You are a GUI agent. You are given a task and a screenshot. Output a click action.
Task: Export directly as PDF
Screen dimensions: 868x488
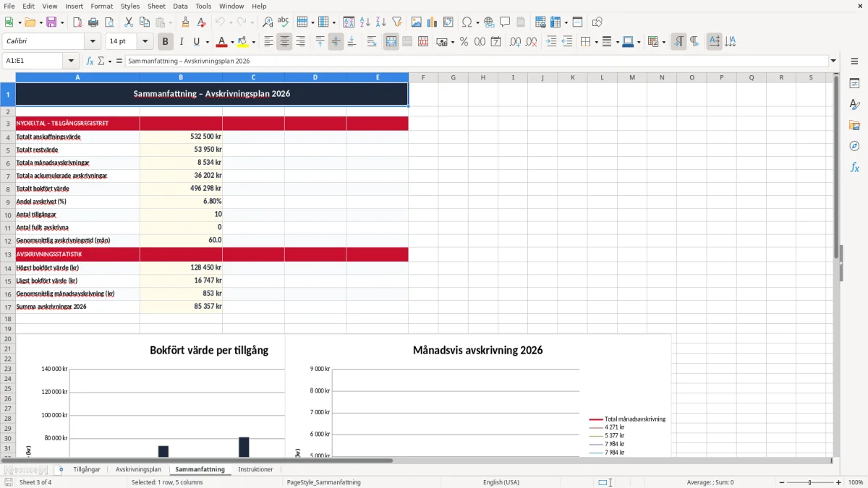pos(77,22)
